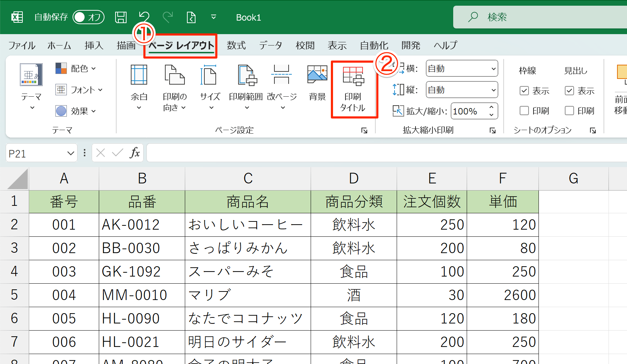Open the サイズ paper size menu
The image size is (627, 364).
(x=210, y=87)
